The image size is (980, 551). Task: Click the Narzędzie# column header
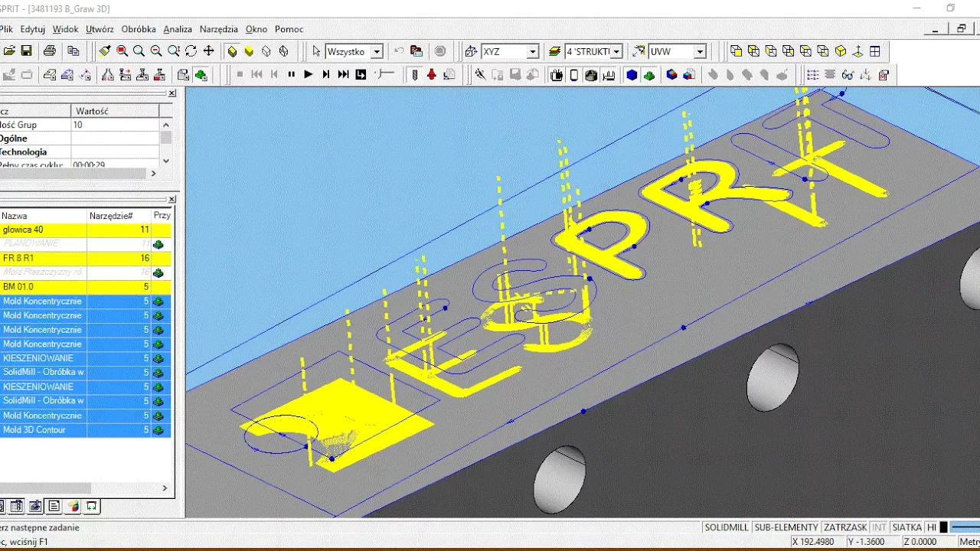[x=119, y=216]
